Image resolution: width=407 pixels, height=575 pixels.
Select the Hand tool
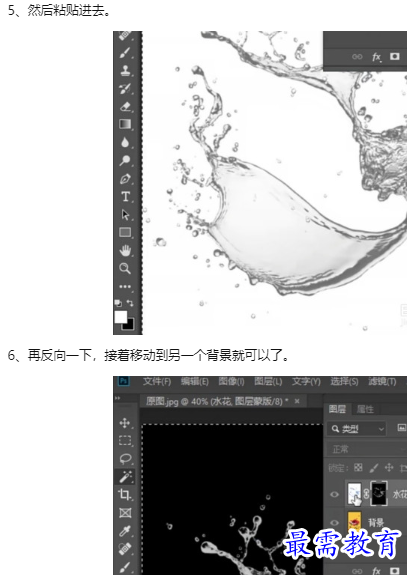tap(125, 250)
